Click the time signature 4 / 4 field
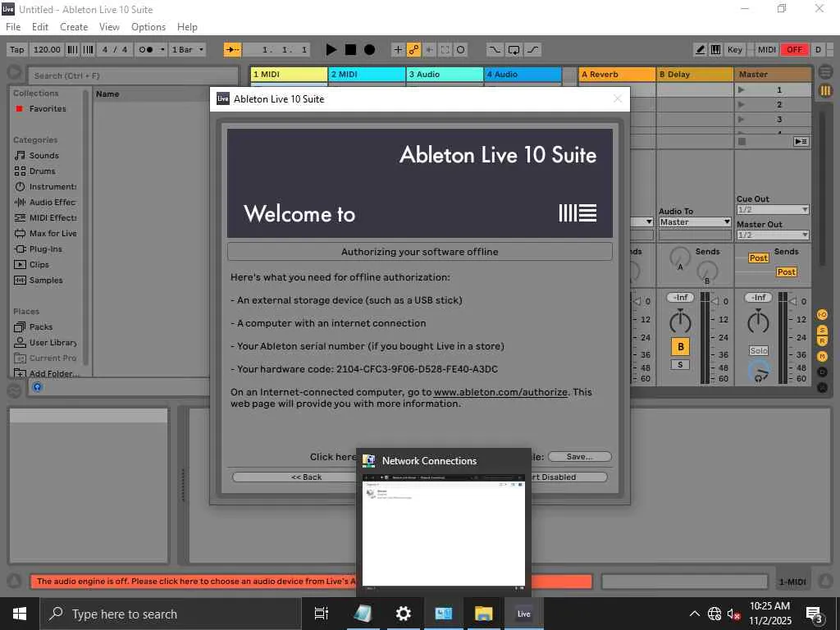Image resolution: width=840 pixels, height=630 pixels. point(115,50)
